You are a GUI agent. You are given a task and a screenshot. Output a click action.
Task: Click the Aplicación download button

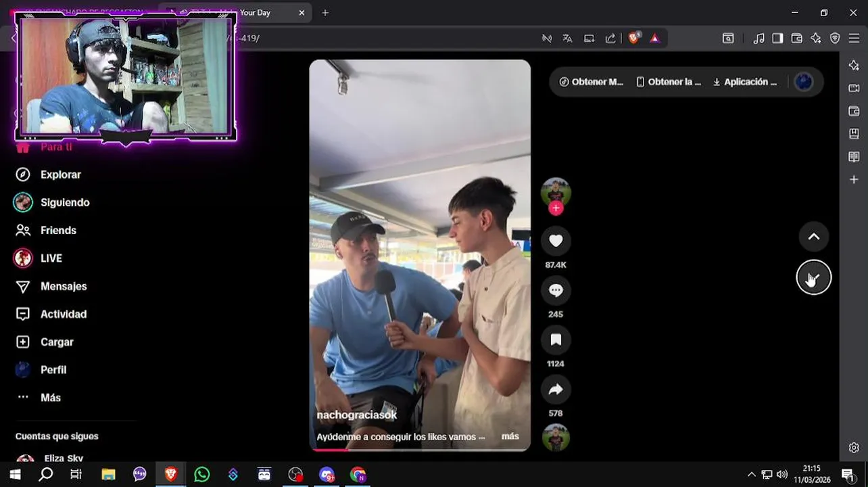(744, 82)
